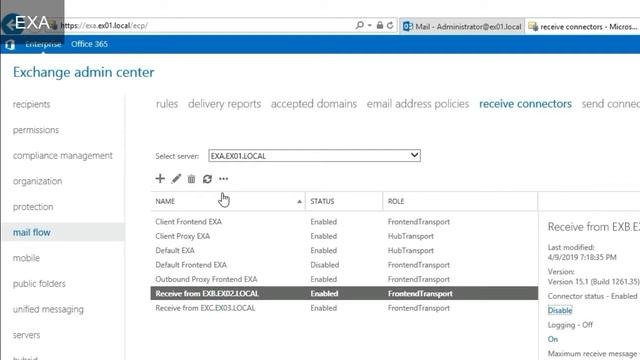Image resolution: width=640 pixels, height=360 pixels.
Task: Click the Exchange admin center title
Action: (x=84, y=72)
